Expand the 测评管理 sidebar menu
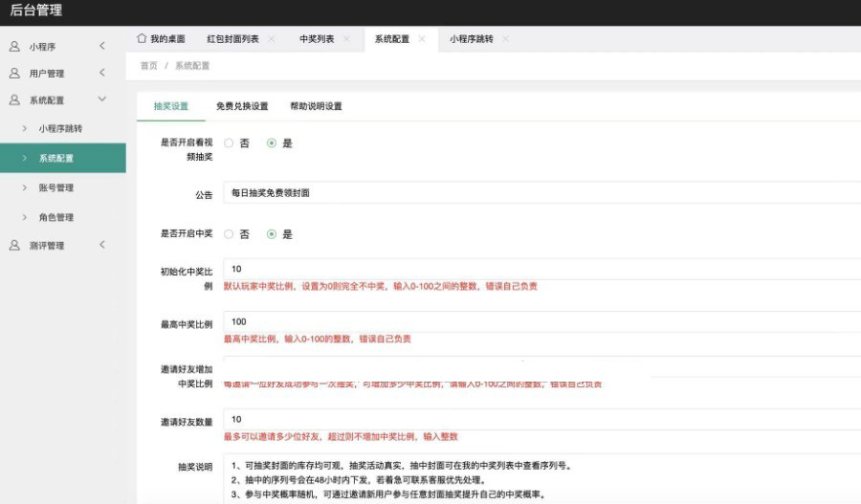Image resolution: width=861 pixels, height=504 pixels. pyautogui.click(x=102, y=246)
